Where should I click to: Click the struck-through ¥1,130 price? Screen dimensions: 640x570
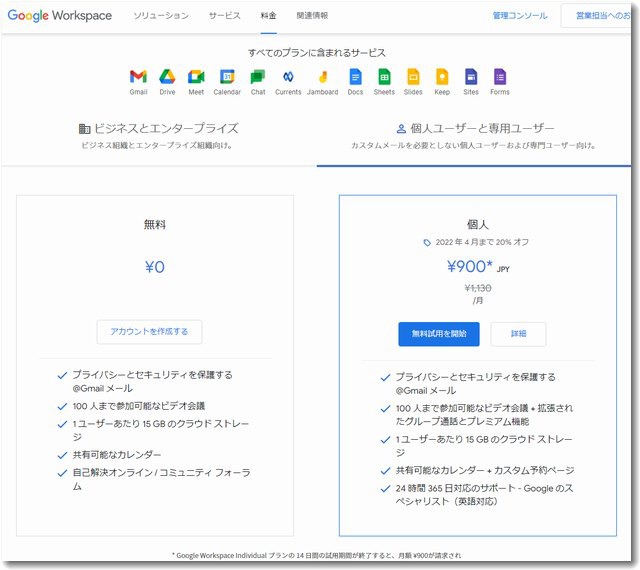click(x=478, y=288)
